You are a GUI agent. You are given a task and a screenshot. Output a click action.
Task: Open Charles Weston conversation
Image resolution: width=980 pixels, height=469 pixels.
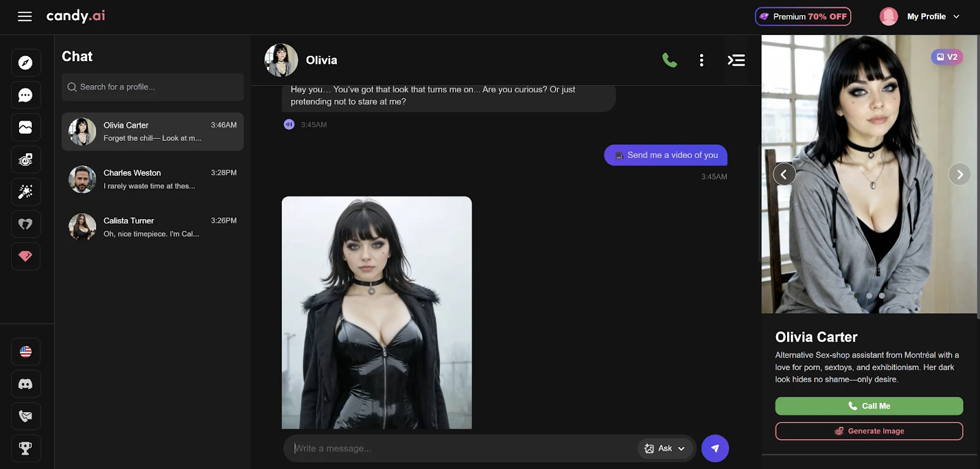point(153,179)
